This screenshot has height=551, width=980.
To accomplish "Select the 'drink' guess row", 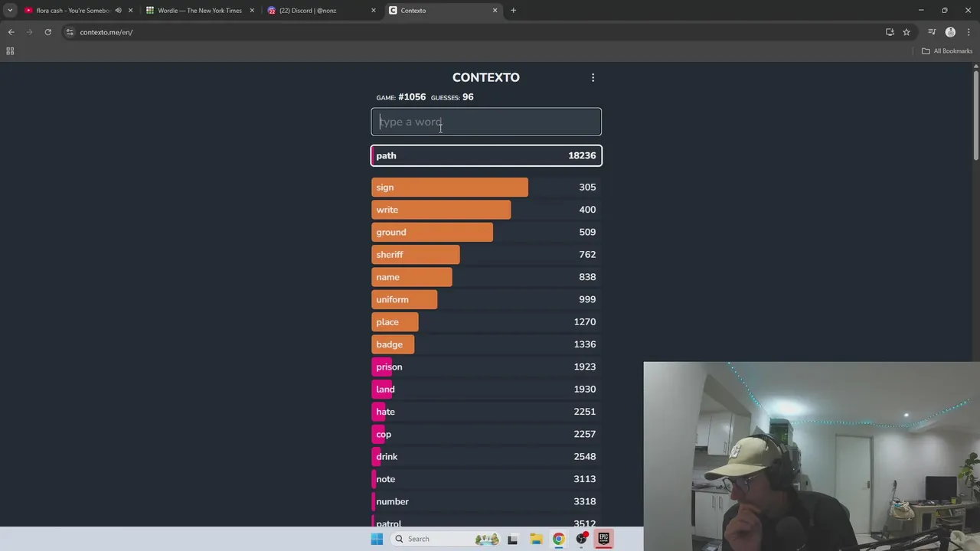I will (486, 457).
